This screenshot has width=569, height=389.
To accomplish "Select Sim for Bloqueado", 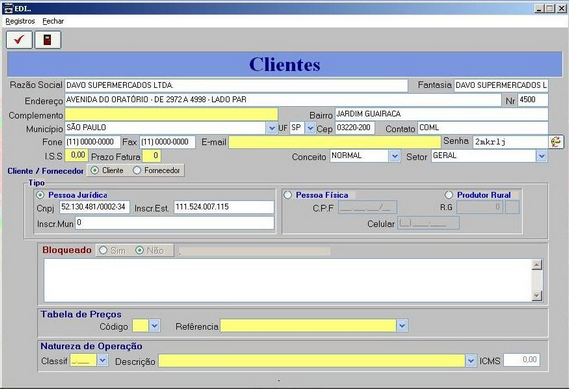I will 103,250.
